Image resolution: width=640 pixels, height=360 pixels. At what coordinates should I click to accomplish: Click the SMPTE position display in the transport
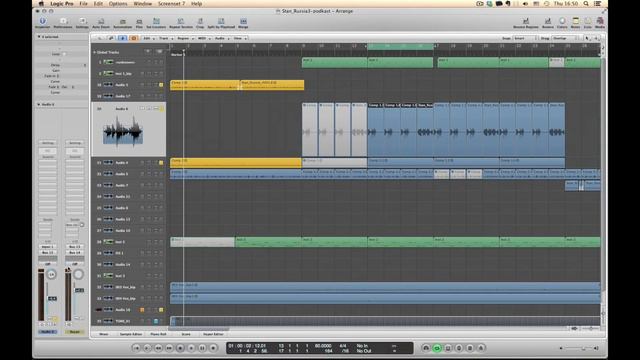[x=247, y=346]
